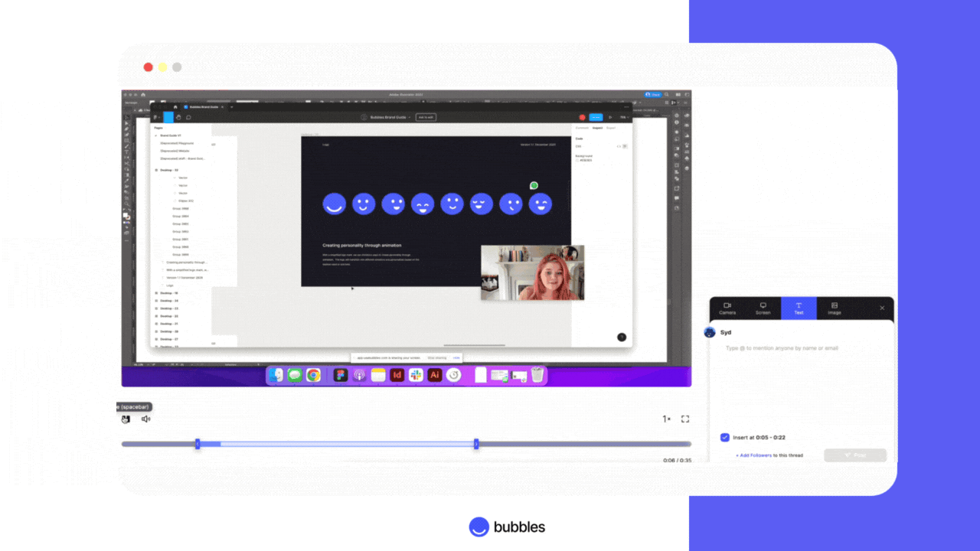The height and width of the screenshot is (551, 980).
Task: Click the Ask to edit button in Figma
Action: 426,117
